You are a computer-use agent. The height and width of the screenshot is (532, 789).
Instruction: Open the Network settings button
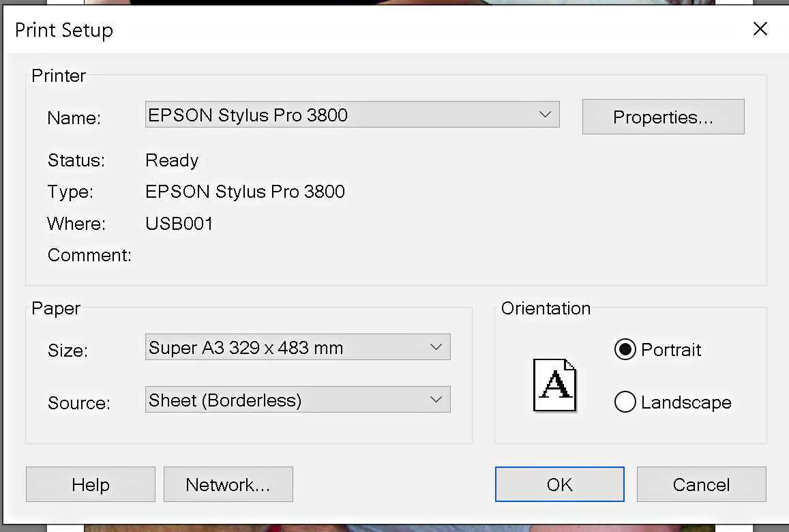(228, 485)
